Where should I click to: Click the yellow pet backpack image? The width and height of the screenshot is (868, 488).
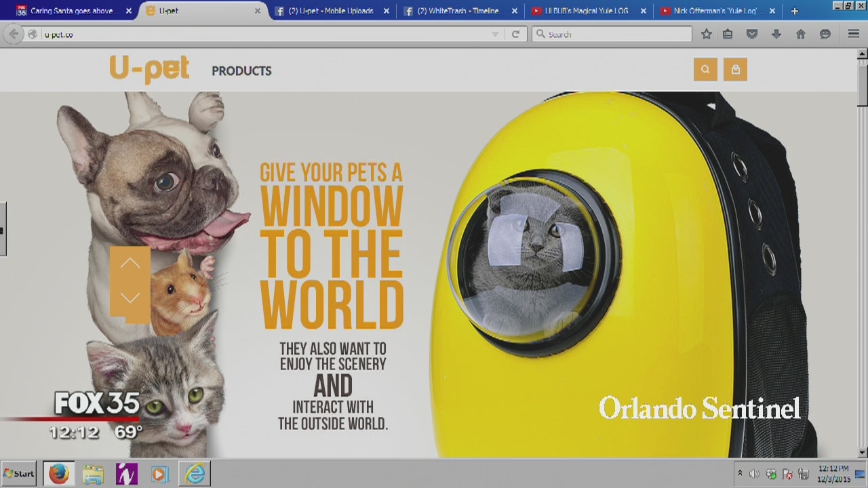point(624,274)
